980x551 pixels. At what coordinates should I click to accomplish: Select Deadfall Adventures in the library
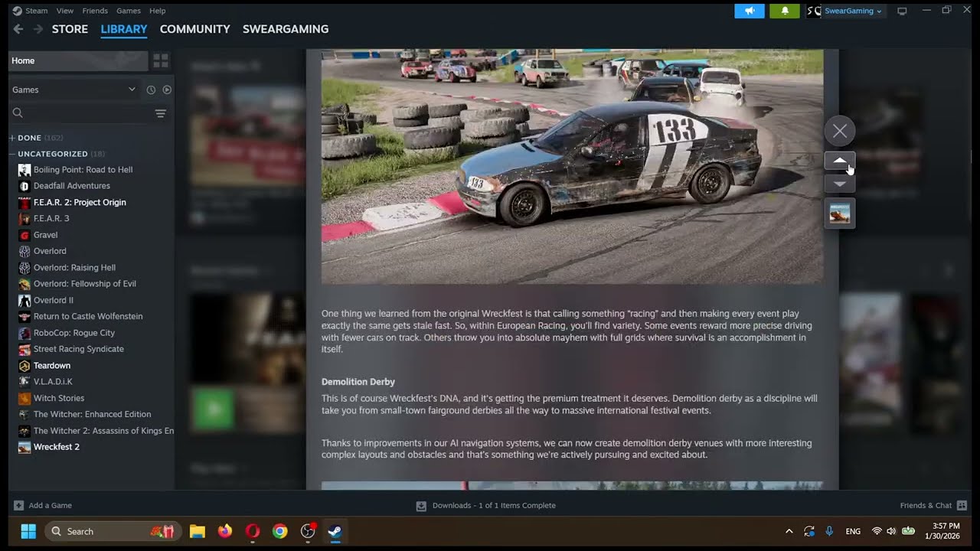tap(71, 186)
